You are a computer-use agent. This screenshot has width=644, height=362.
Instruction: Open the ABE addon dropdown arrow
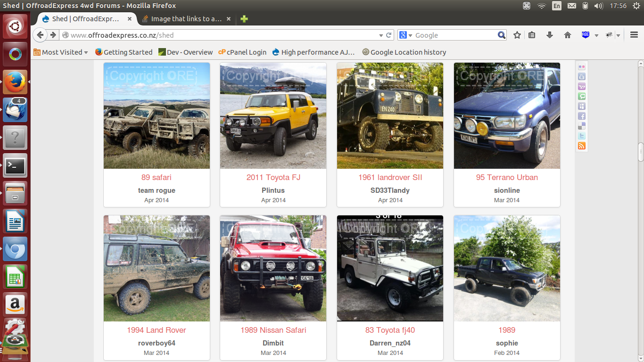pyautogui.click(x=596, y=35)
